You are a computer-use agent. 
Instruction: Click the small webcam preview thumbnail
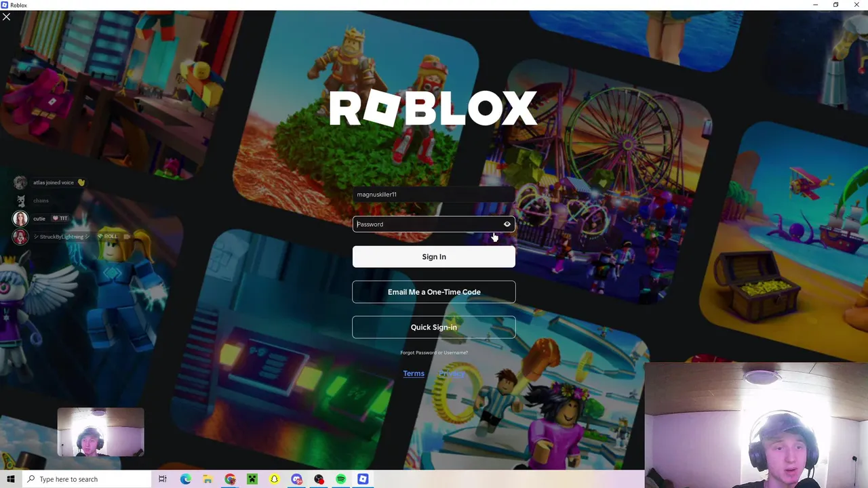point(100,432)
